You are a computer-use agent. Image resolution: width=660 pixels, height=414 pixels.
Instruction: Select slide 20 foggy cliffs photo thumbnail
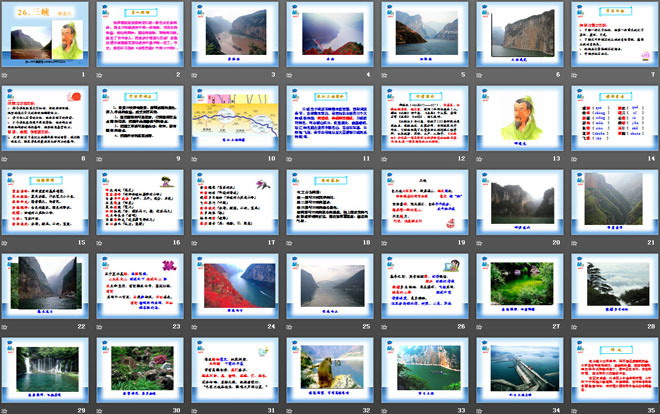coord(520,202)
